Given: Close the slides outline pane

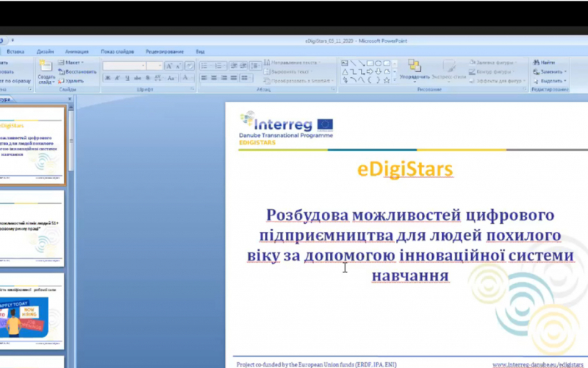Looking at the screenshot, I should click(x=70, y=99).
